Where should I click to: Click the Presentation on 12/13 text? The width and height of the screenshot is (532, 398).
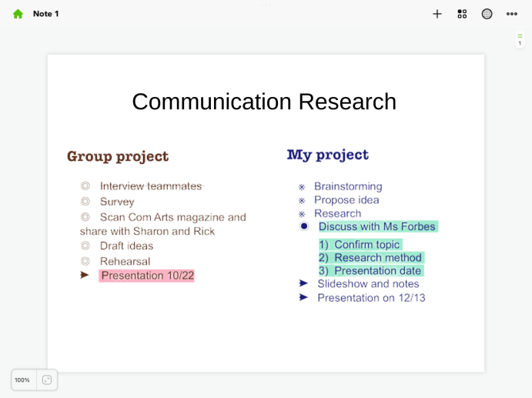(371, 298)
